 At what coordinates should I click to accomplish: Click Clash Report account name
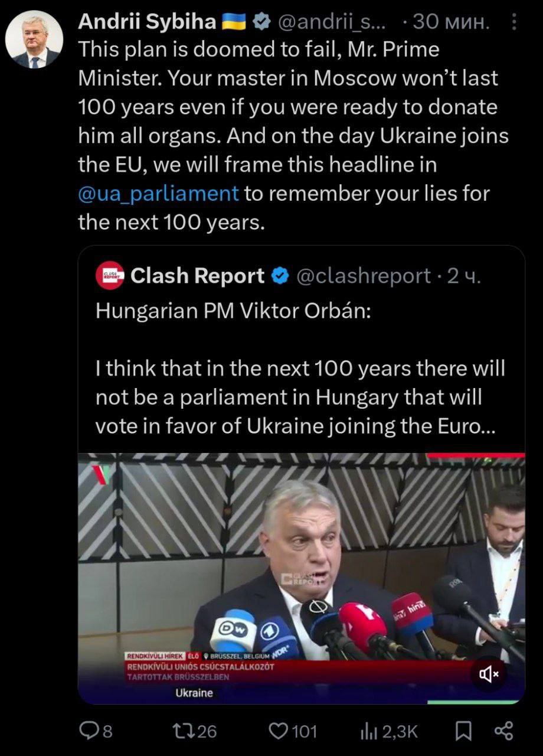pyautogui.click(x=197, y=276)
